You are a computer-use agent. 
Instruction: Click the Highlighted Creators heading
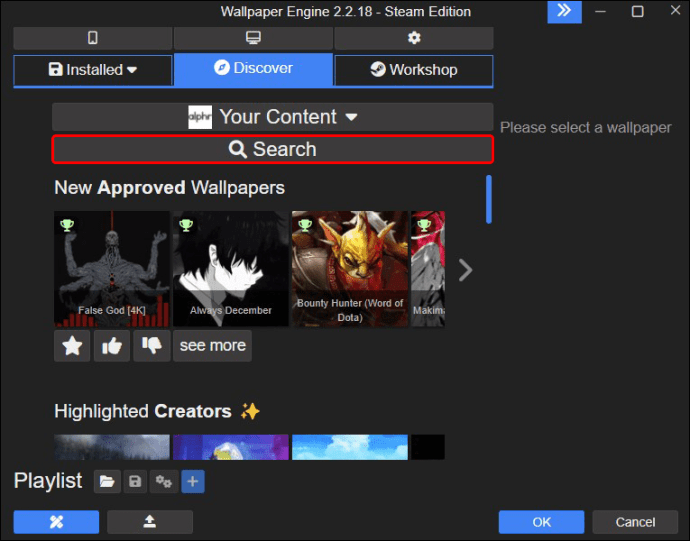click(x=143, y=412)
